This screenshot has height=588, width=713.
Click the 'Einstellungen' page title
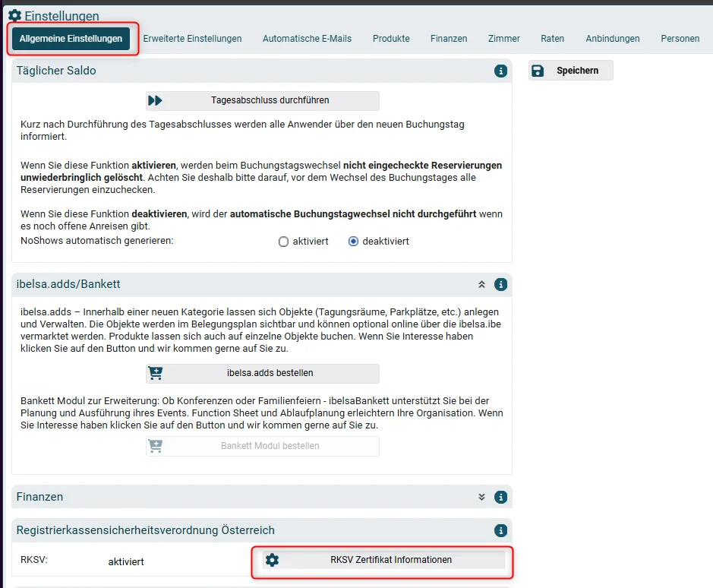(62, 16)
